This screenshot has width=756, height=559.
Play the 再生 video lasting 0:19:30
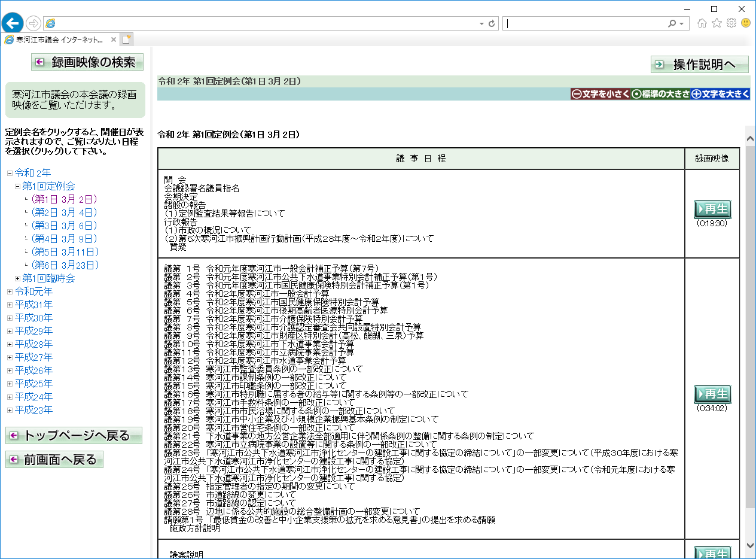[x=712, y=209]
